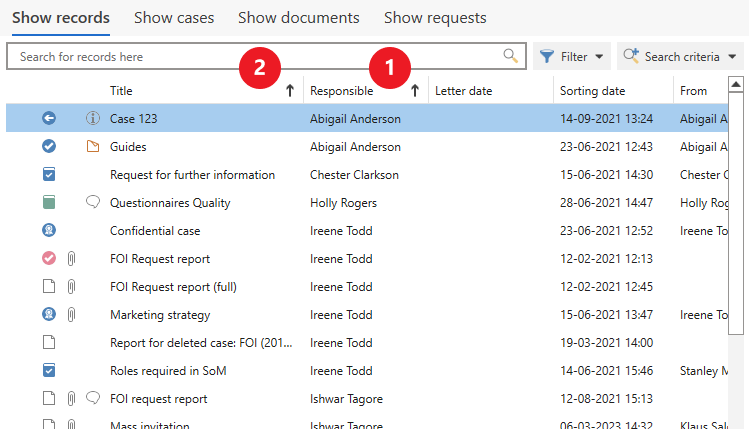Open the Show documents tab
The width and height of the screenshot is (749, 429).
pyautogui.click(x=298, y=18)
